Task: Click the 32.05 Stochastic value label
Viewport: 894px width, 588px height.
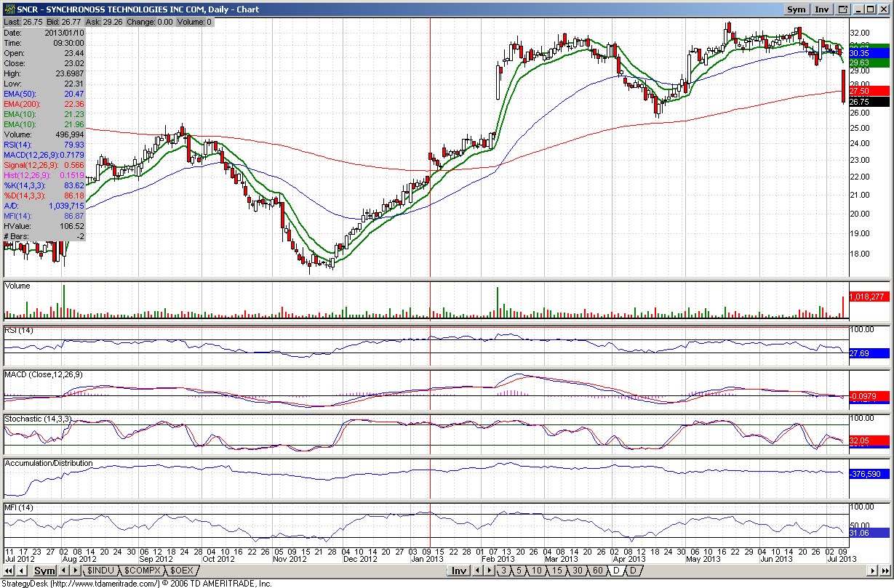Action: click(x=869, y=440)
